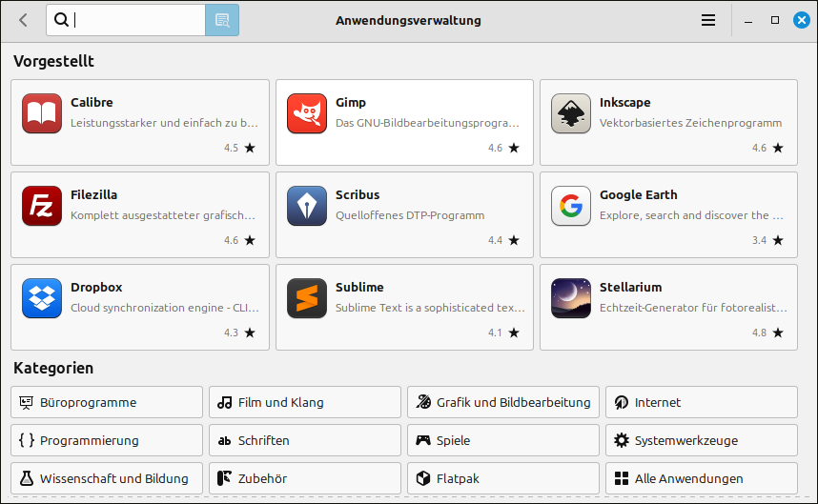Click the star next to Calibre's 4.5 rating
818x504 pixels.
click(250, 148)
